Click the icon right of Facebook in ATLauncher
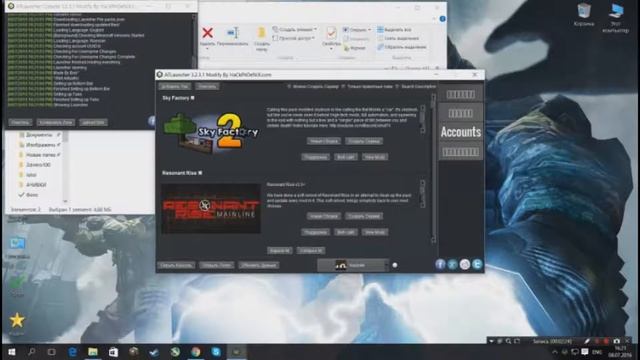 (453, 264)
